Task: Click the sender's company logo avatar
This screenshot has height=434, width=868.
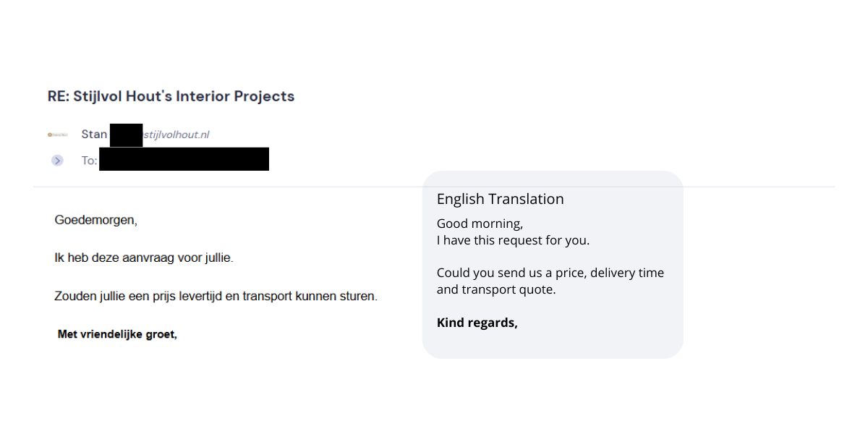Action: coord(57,135)
